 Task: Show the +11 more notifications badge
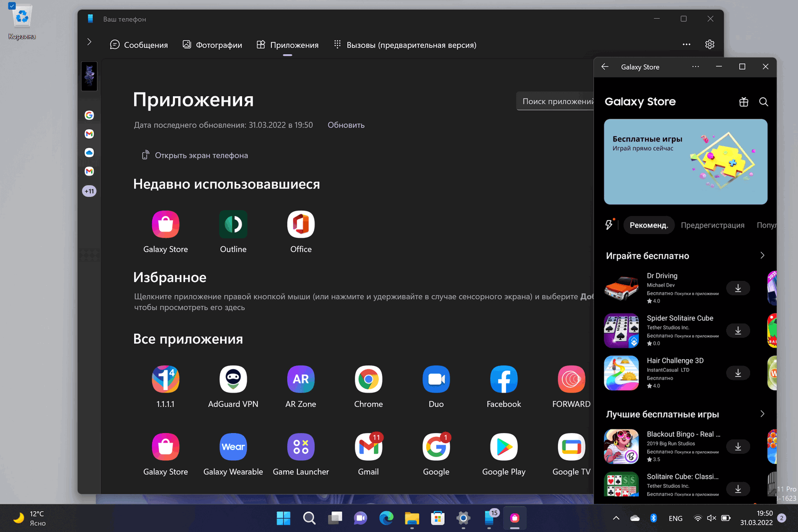89,191
